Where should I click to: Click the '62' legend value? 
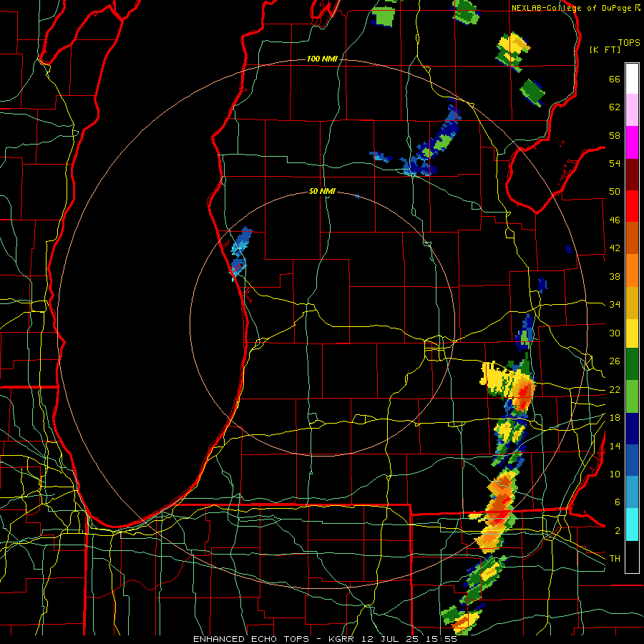point(615,107)
